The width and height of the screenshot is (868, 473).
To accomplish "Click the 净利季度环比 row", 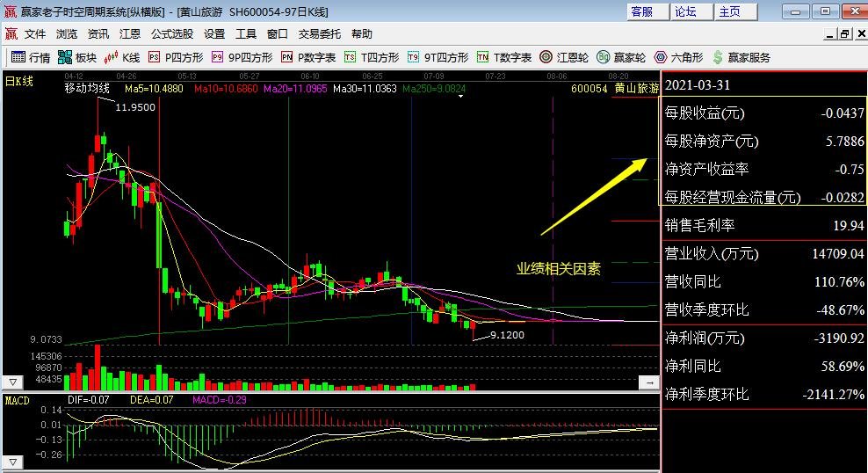I will click(764, 395).
